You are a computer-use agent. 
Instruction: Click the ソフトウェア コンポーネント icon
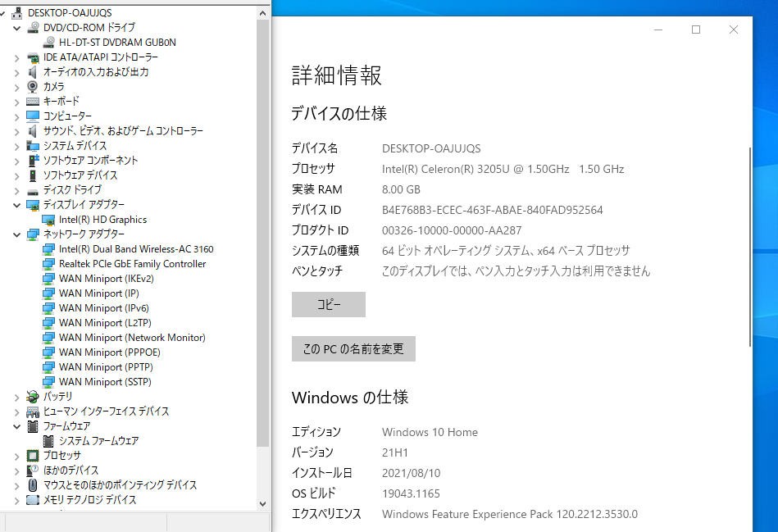click(x=33, y=161)
